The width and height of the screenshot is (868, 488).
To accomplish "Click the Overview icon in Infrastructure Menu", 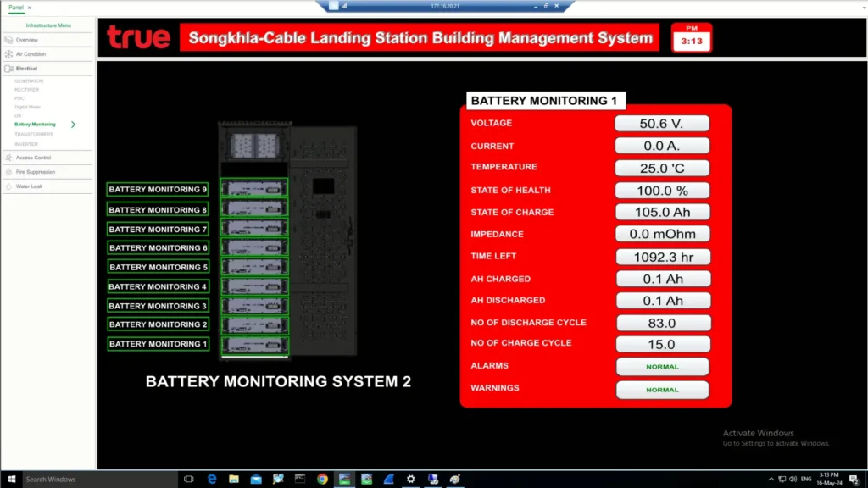I will [x=8, y=40].
